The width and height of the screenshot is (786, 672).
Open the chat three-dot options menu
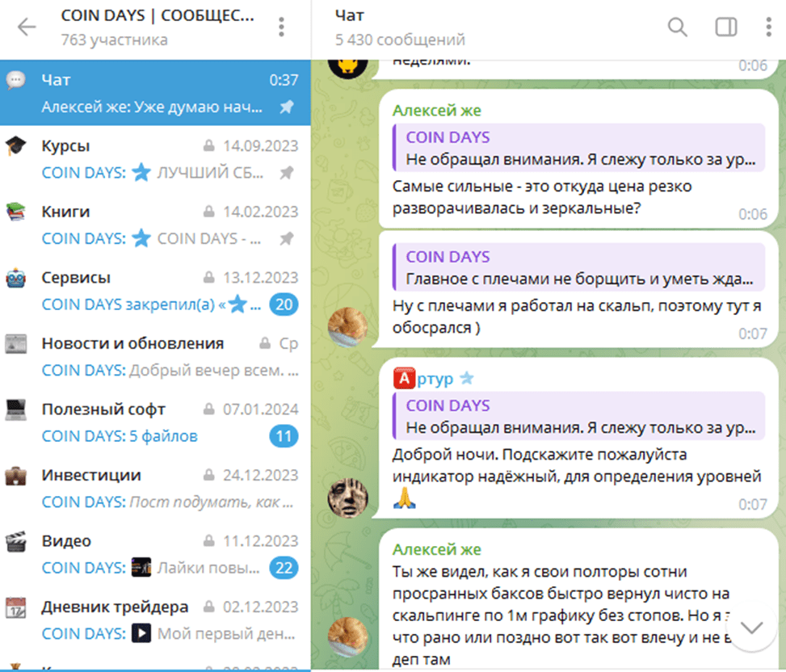(x=768, y=27)
